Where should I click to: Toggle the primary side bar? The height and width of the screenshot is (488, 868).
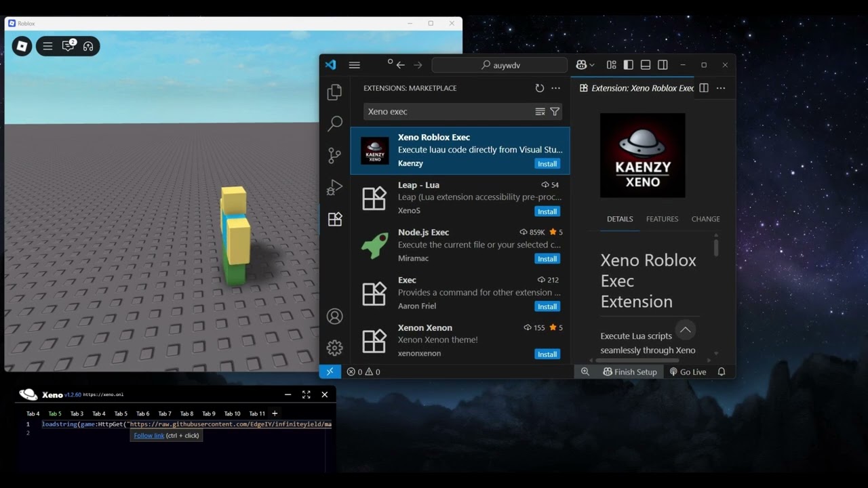[x=629, y=65]
